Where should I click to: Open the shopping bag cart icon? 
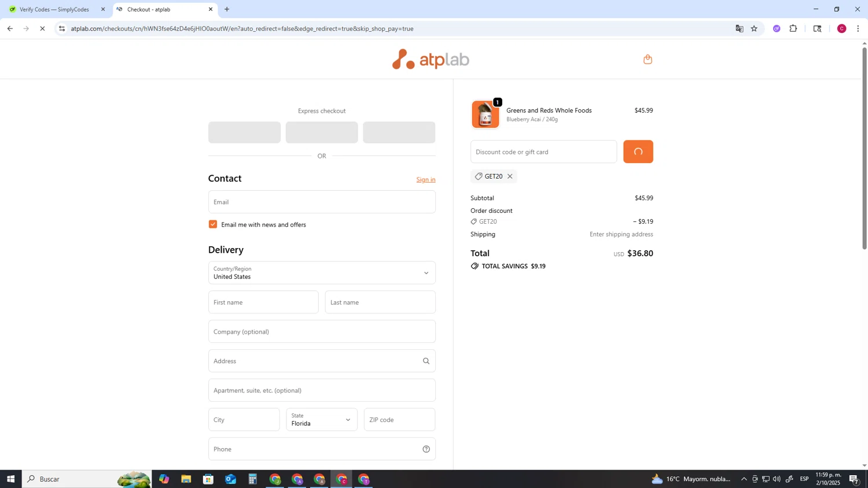[648, 59]
